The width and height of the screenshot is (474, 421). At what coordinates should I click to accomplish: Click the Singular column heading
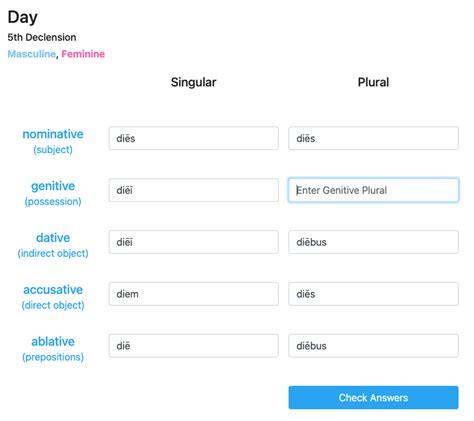[x=193, y=82]
